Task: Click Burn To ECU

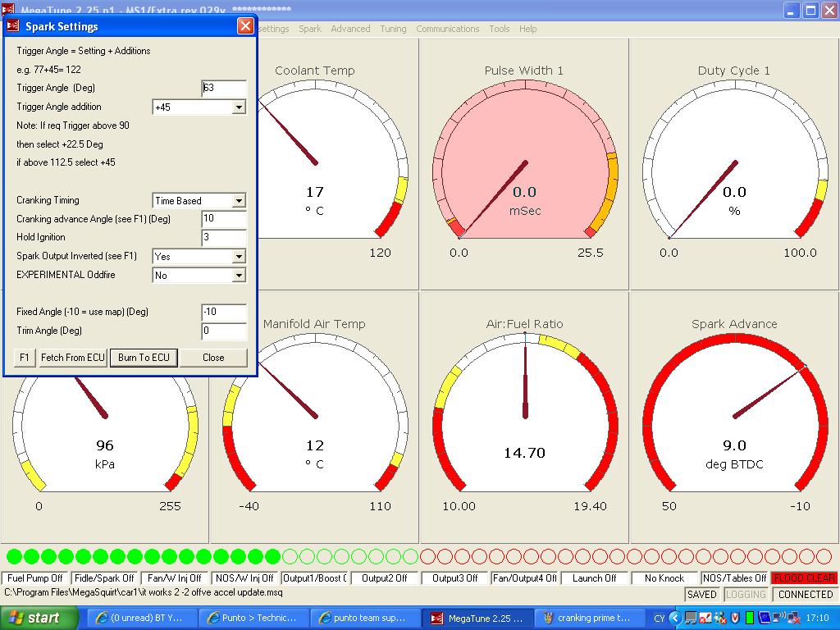Action: (x=144, y=358)
